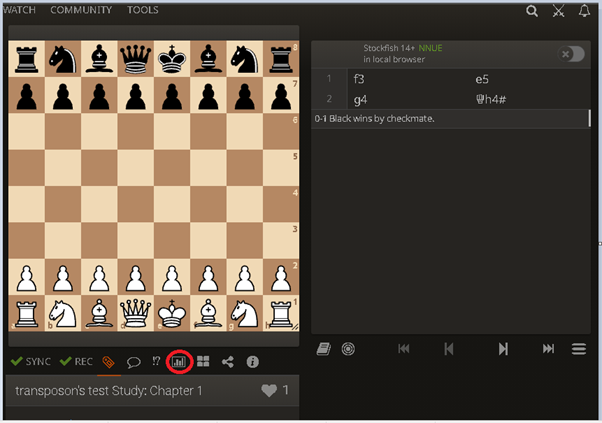Click the black king on e8
Viewport: 602px width, 423px height.
pos(172,59)
